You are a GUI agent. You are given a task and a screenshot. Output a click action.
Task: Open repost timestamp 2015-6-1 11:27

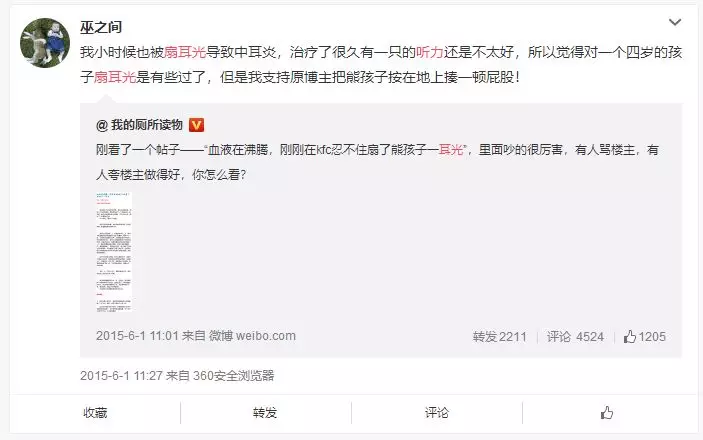coord(121,375)
